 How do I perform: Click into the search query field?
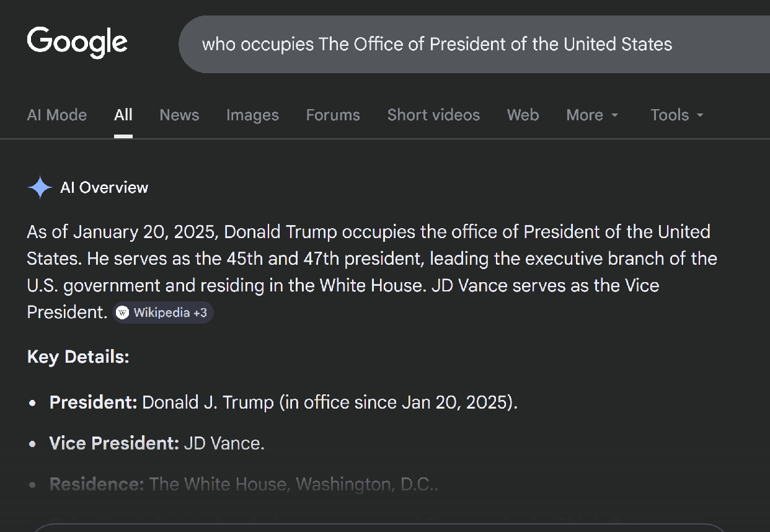click(437, 44)
